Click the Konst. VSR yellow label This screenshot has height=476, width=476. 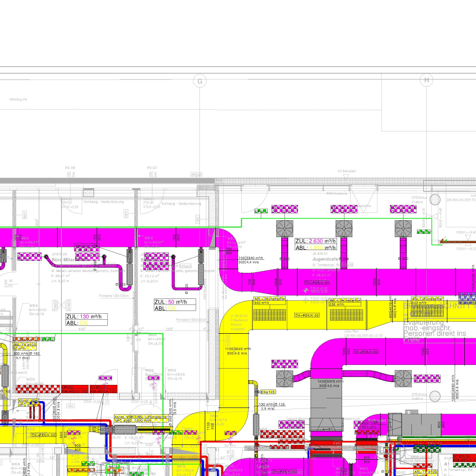click(125, 417)
